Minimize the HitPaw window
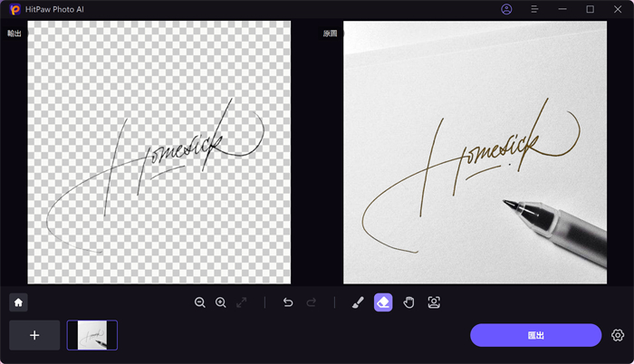Image resolution: width=634 pixels, height=364 pixels. pos(562,9)
